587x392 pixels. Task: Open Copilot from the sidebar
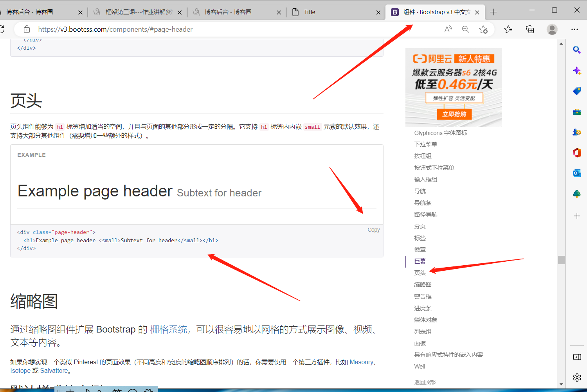[577, 70]
